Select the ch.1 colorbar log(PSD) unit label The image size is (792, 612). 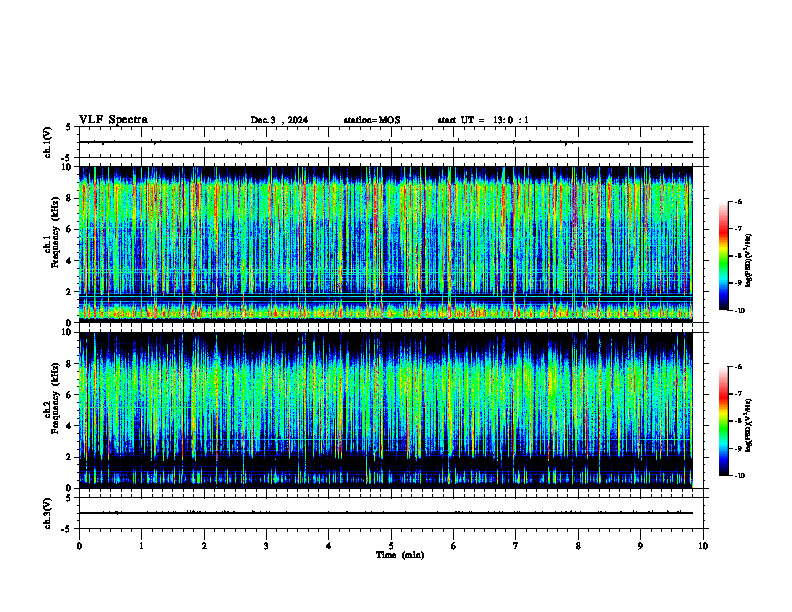tap(749, 261)
